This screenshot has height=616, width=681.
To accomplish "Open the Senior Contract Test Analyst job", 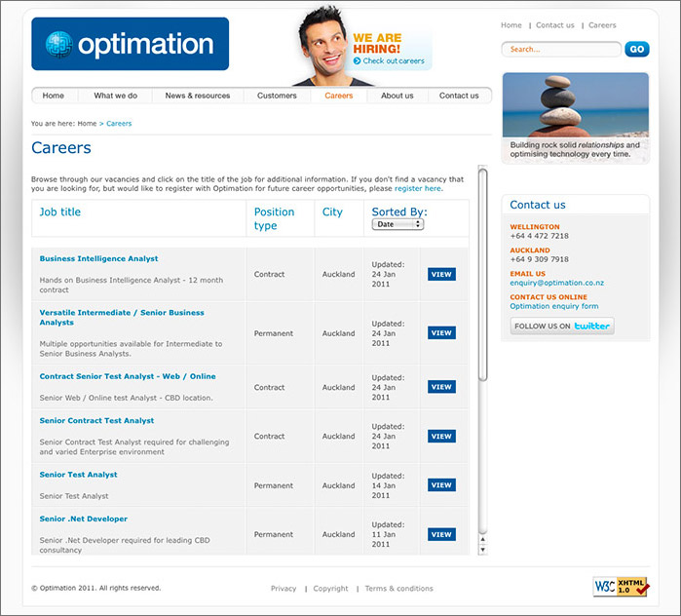I will click(x=96, y=420).
